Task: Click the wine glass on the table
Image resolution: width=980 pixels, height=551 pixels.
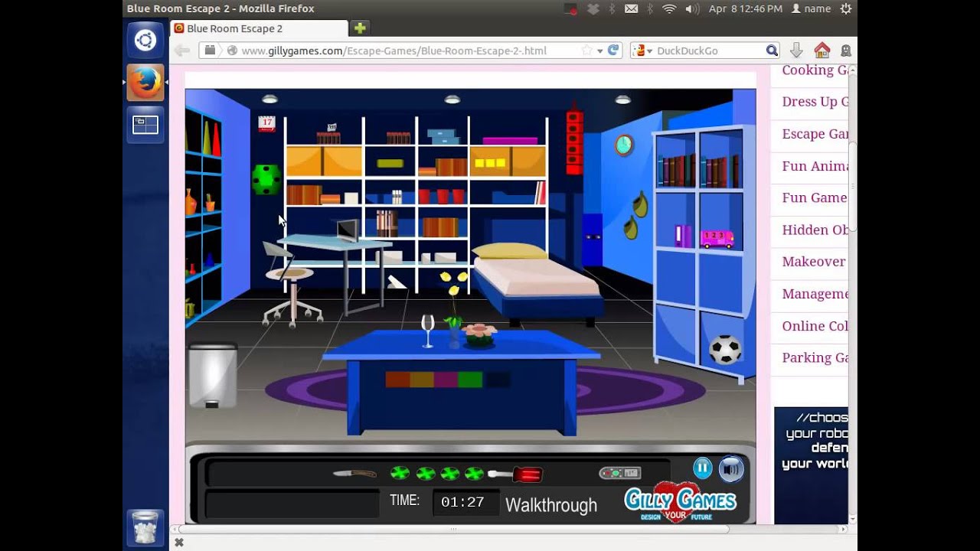Action: click(427, 331)
